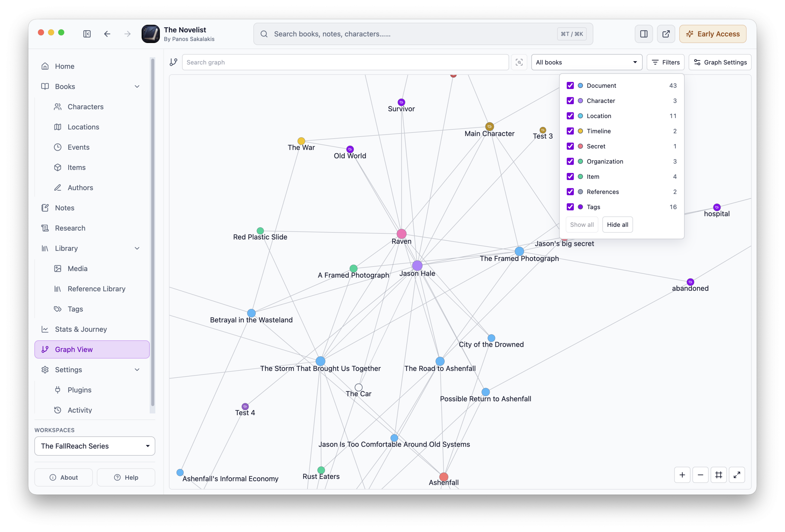Select the Jason Hale character node
785x532 pixels.
point(417,266)
